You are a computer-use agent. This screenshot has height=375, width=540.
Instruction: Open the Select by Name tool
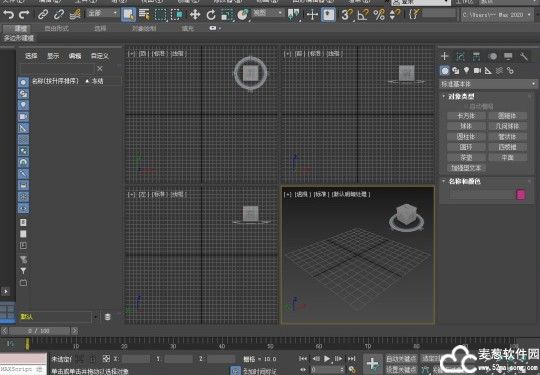click(x=144, y=15)
